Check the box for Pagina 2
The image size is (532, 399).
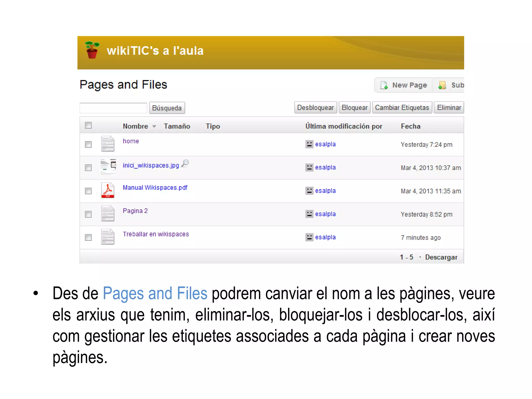[x=88, y=214]
